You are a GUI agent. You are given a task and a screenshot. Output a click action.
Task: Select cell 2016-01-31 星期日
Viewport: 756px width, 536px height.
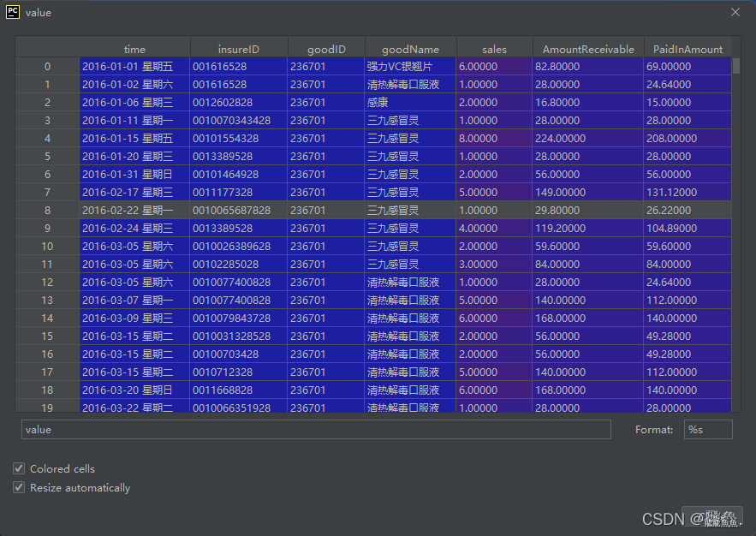coord(134,175)
